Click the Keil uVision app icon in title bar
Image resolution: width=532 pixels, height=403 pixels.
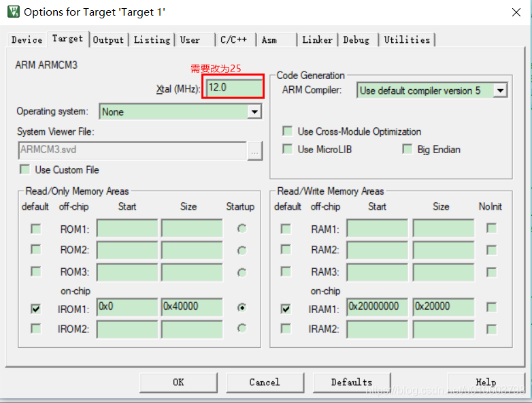coord(14,11)
